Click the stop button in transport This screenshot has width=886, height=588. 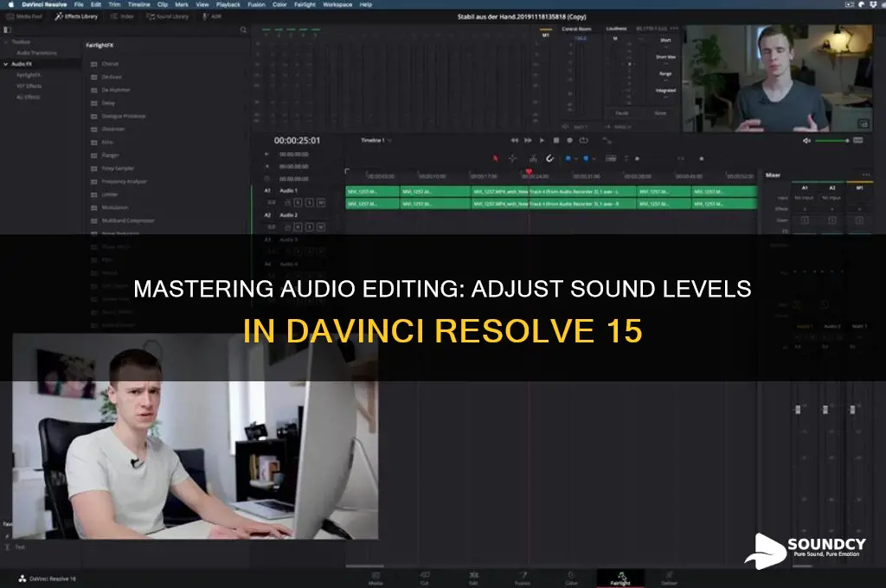(x=556, y=140)
